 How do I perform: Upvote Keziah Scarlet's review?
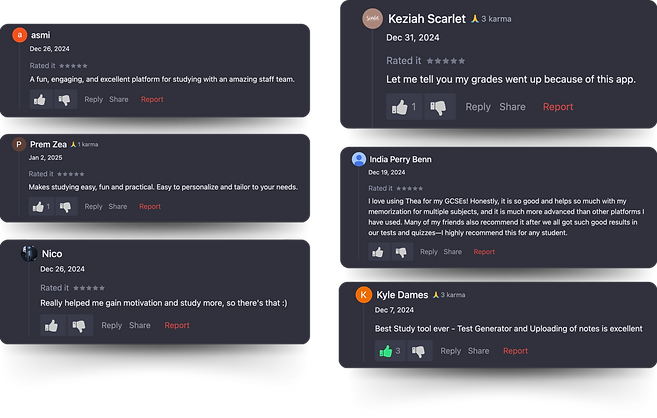pyautogui.click(x=404, y=107)
